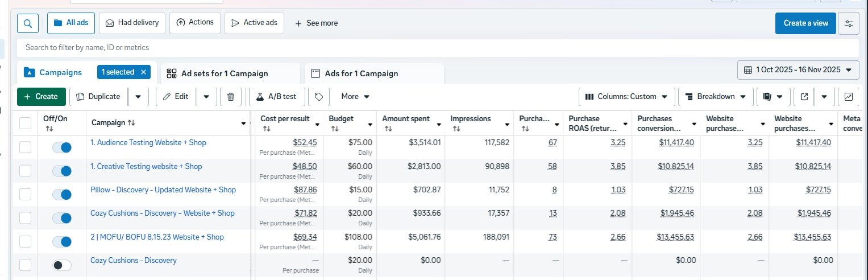868x280 pixels.
Task: Open the view filter settings sliders icon
Action: tap(848, 23)
